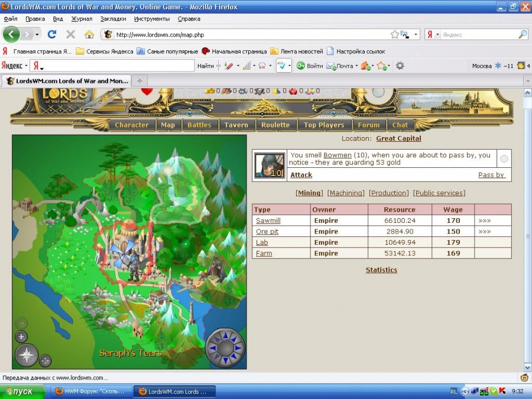Open the Character game tab
Viewport: 532px width, 399px height.
click(x=132, y=125)
